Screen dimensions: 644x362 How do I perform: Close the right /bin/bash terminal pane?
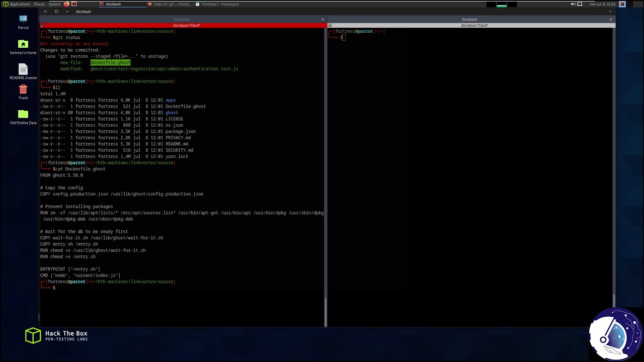tap(611, 20)
